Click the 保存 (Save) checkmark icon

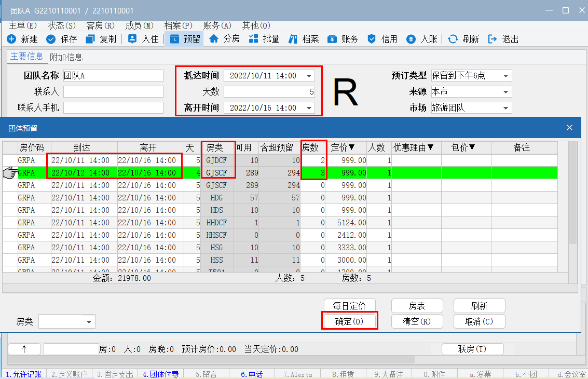(x=51, y=39)
